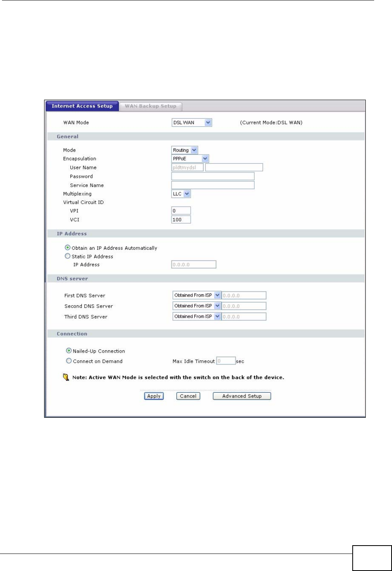The image size is (392, 571).
Task: Click the User Name field with pldtmydsl
Action: tap(187, 167)
